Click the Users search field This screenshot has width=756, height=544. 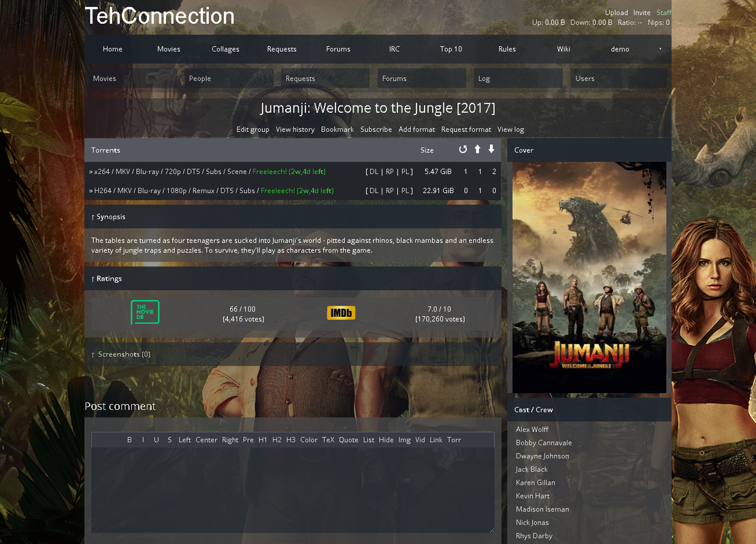tap(619, 78)
